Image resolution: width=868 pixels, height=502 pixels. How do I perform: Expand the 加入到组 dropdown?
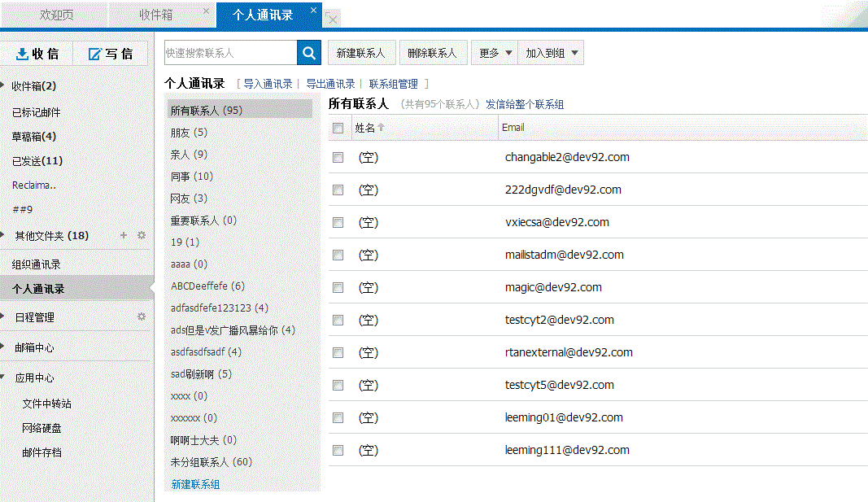point(551,53)
